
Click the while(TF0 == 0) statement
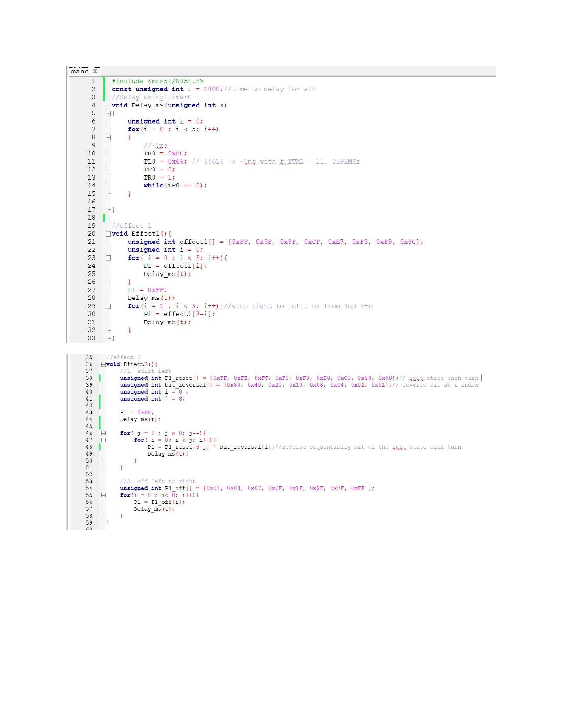pyautogui.click(x=175, y=186)
